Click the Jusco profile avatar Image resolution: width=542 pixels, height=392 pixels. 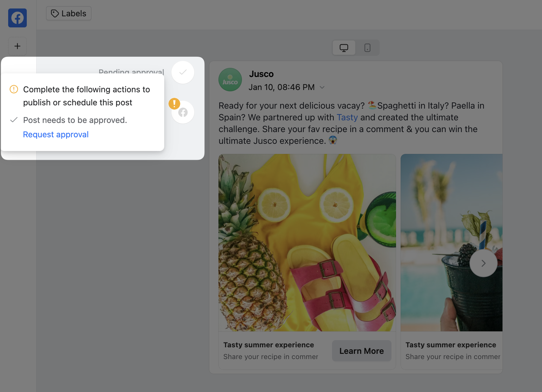[x=230, y=80]
